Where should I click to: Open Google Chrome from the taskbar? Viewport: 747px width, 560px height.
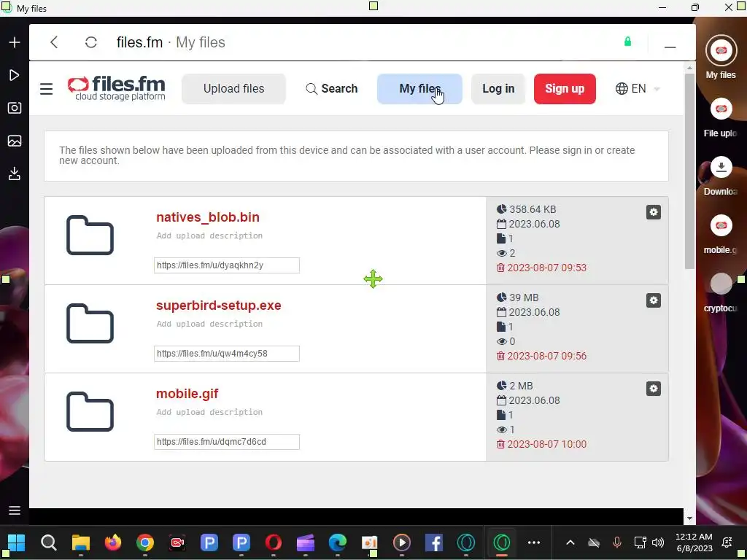[145, 542]
